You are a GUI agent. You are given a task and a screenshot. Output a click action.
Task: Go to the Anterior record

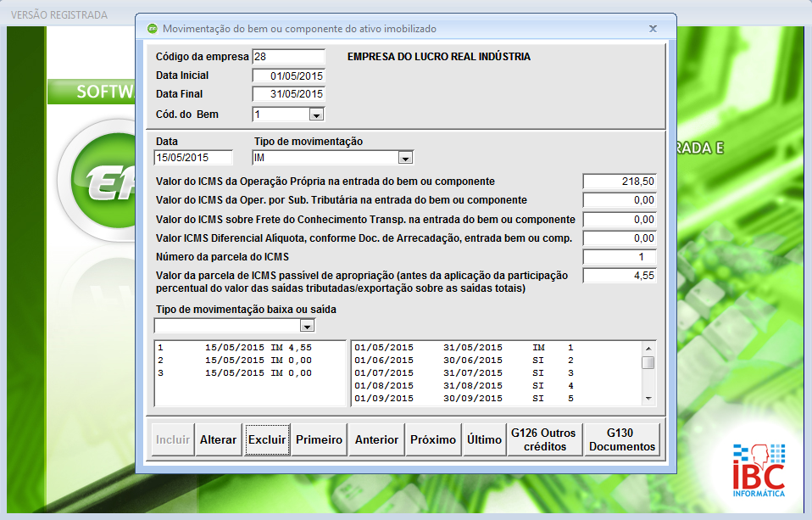(376, 439)
